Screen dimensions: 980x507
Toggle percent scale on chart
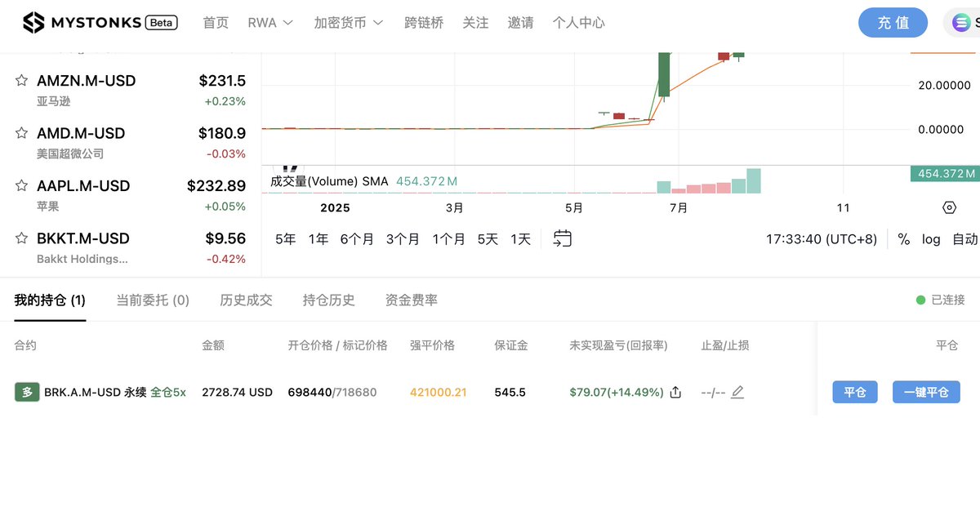[903, 239]
